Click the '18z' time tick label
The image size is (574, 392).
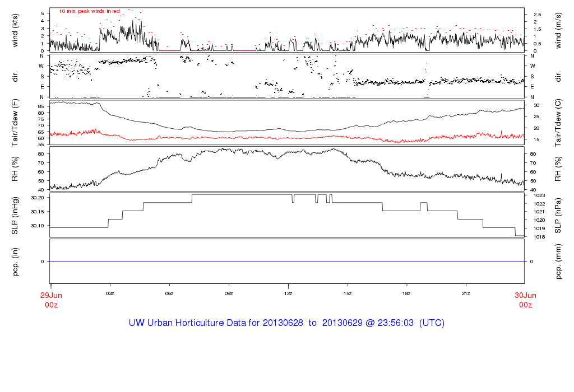pos(406,293)
